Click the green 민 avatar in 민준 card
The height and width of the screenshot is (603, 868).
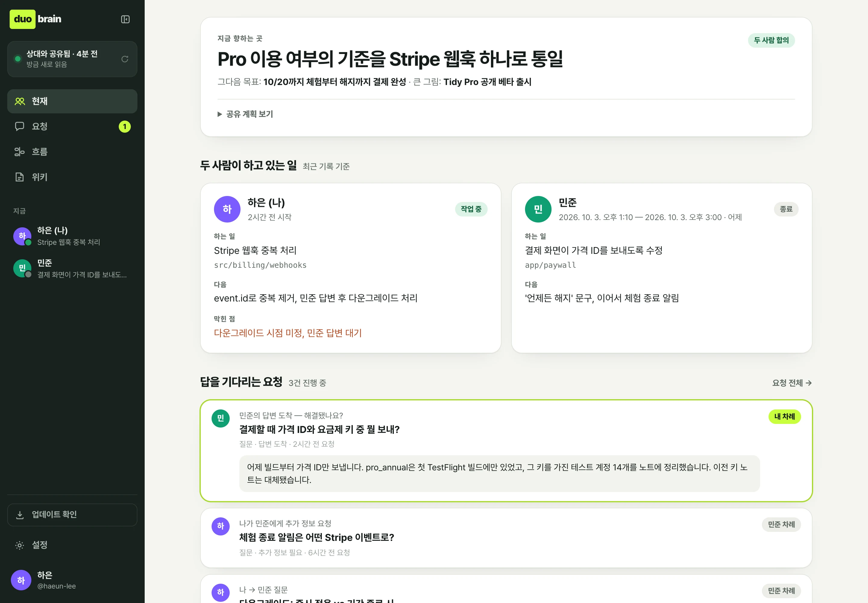click(x=538, y=209)
